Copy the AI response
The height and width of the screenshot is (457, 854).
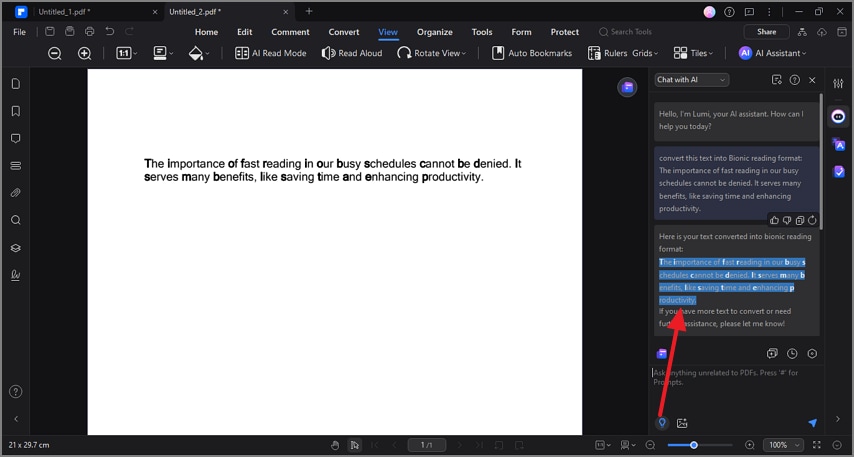(x=800, y=220)
